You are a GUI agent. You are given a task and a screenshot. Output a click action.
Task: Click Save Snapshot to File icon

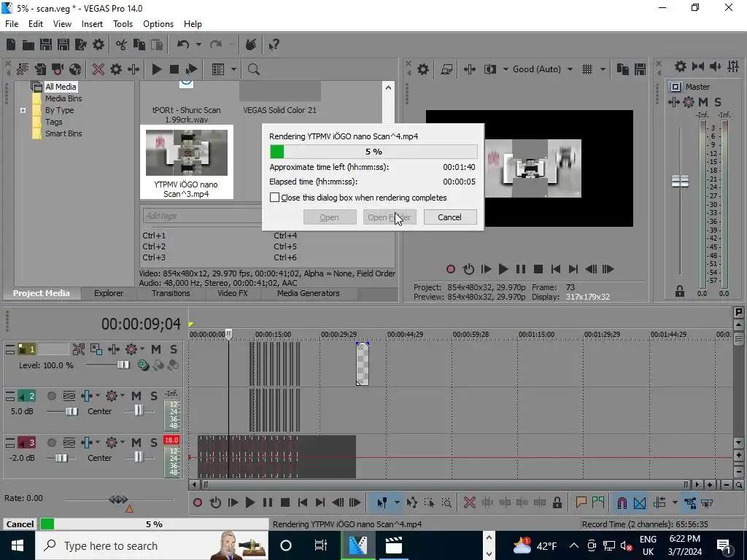(x=640, y=69)
